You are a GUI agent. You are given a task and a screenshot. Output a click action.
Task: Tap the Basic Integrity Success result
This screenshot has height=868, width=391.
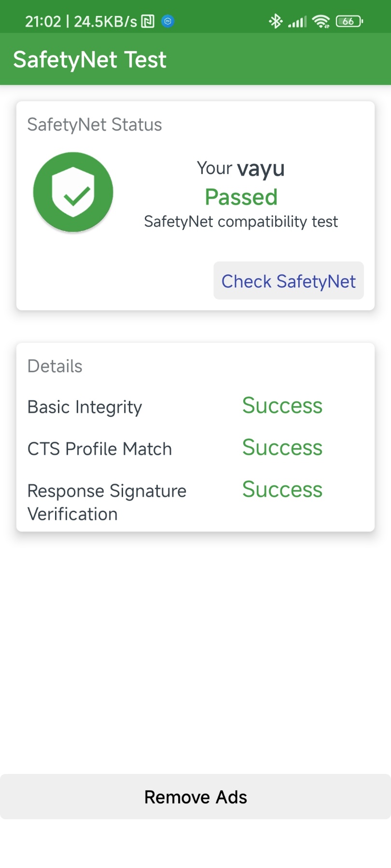pos(282,406)
